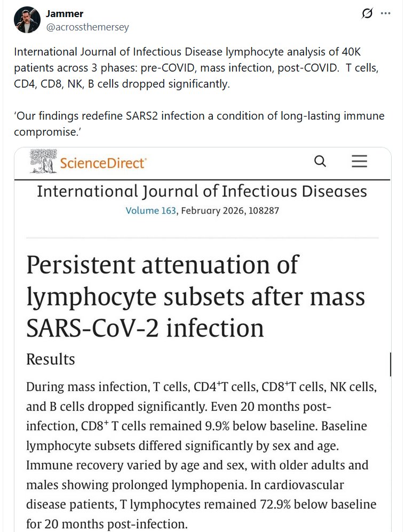
Task: Click the 'February 2026, 108287' citation text
Action: tap(230, 210)
